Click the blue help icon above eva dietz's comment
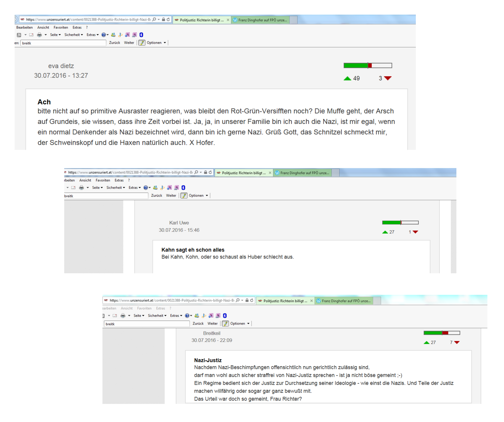The height and width of the screenshot is (422, 504). 103,35
